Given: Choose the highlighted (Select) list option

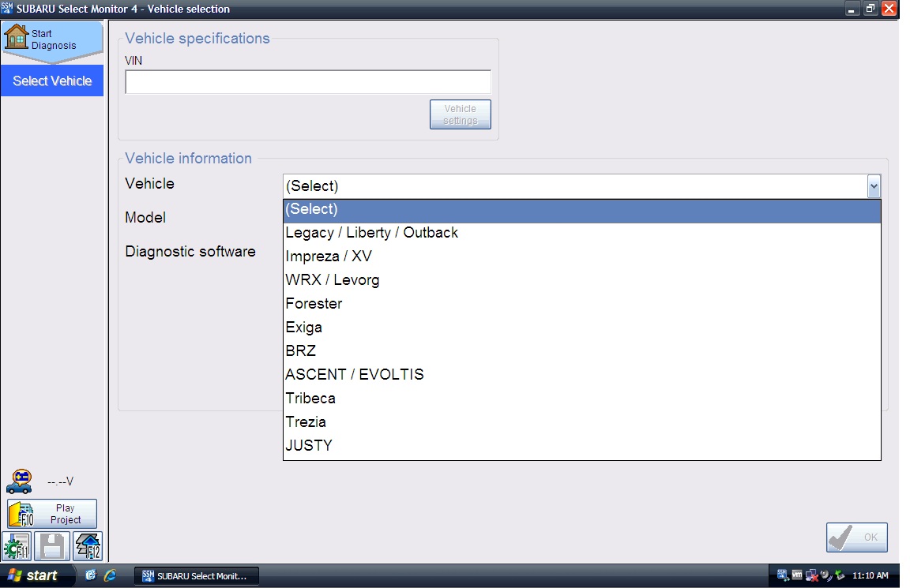Looking at the screenshot, I should [x=582, y=210].
